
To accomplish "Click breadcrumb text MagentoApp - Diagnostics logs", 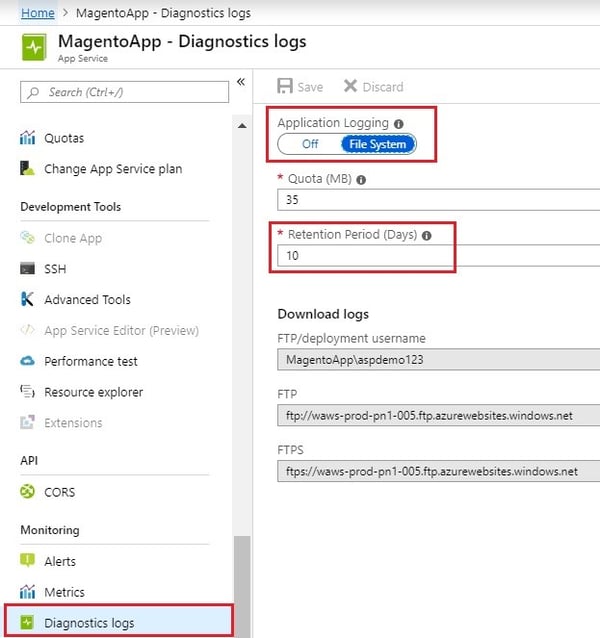I will click(x=163, y=13).
